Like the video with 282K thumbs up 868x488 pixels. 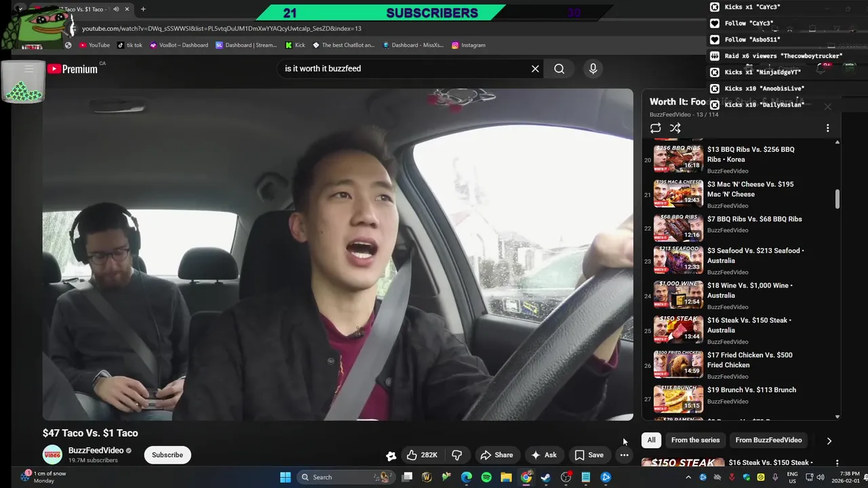pyautogui.click(x=422, y=455)
